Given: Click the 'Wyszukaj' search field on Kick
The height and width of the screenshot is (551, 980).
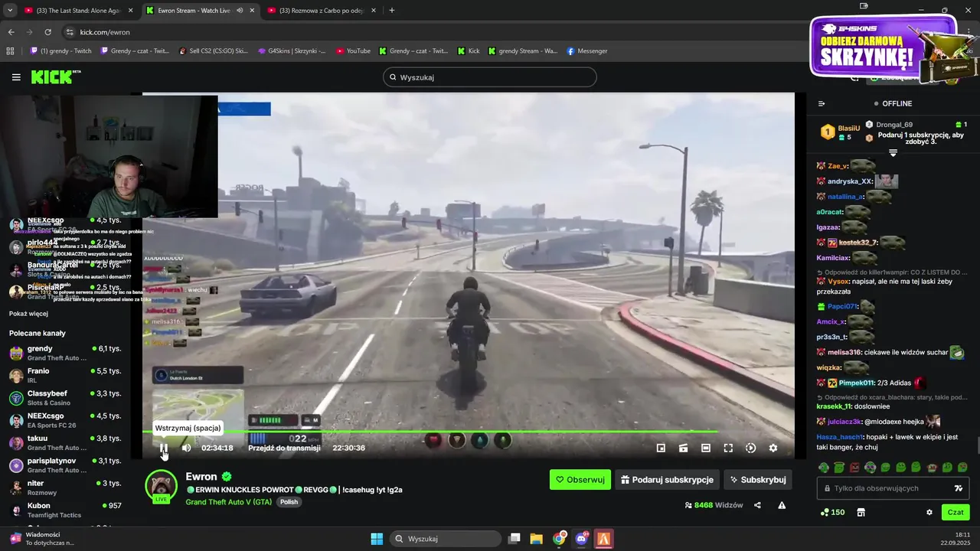Looking at the screenshot, I should click(x=490, y=77).
